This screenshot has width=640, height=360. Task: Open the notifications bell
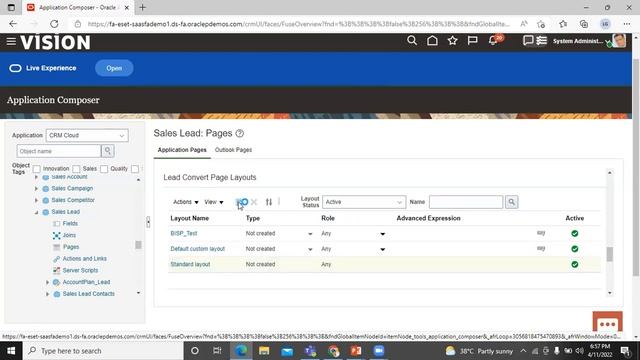coord(493,40)
